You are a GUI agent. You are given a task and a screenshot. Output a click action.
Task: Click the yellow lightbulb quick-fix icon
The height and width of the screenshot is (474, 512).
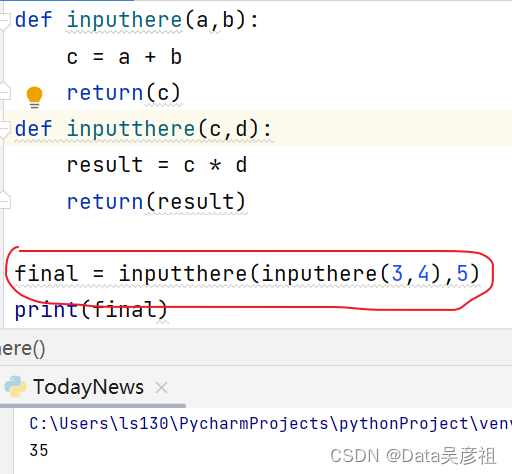(34, 97)
